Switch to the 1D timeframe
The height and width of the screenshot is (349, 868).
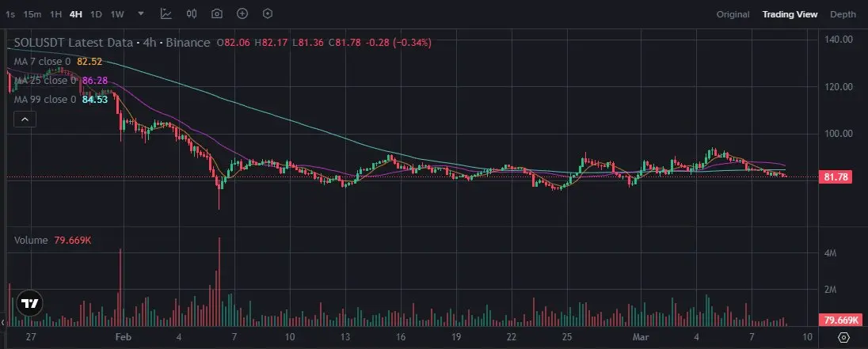point(96,14)
